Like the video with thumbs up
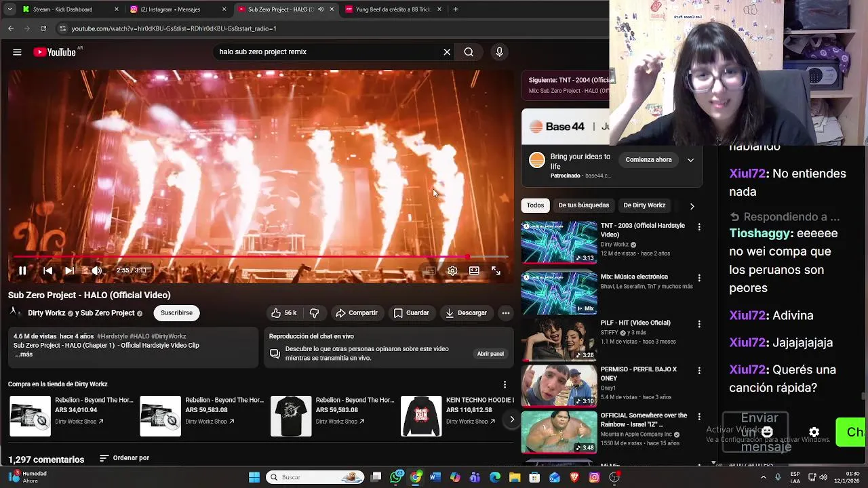868x488 pixels. tap(284, 313)
